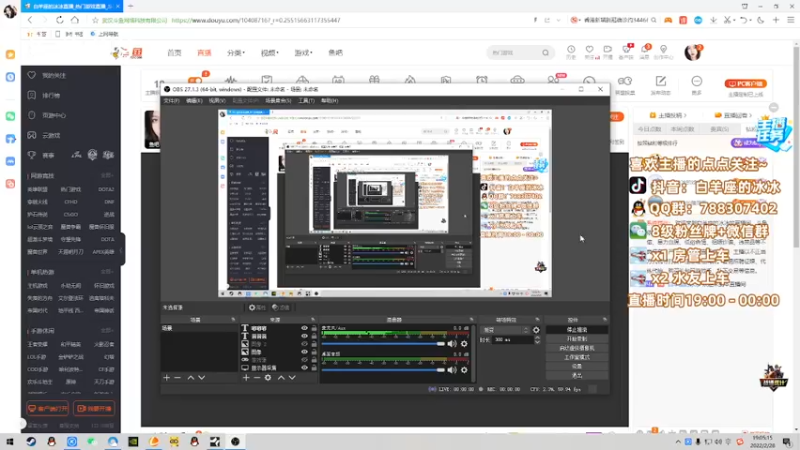800x450 pixels.
Task: Open 云游戏 gamepad in Douyu sidebar
Action: (32, 135)
